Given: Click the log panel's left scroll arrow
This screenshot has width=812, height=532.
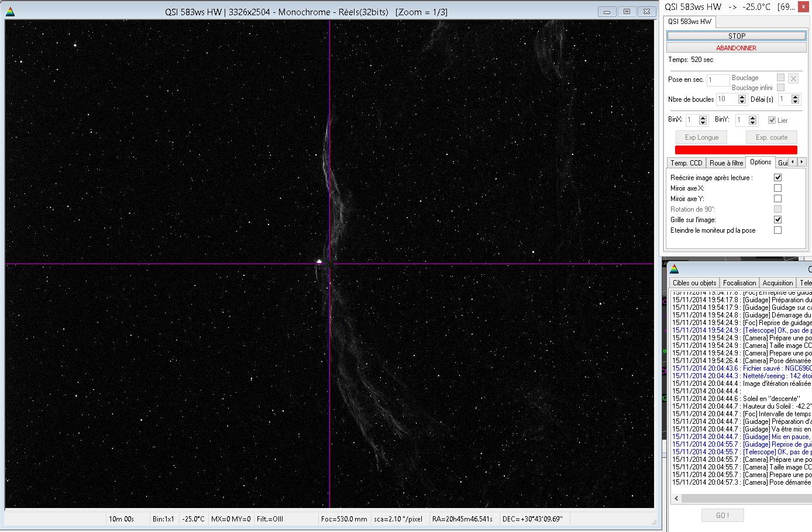Looking at the screenshot, I should (x=676, y=499).
